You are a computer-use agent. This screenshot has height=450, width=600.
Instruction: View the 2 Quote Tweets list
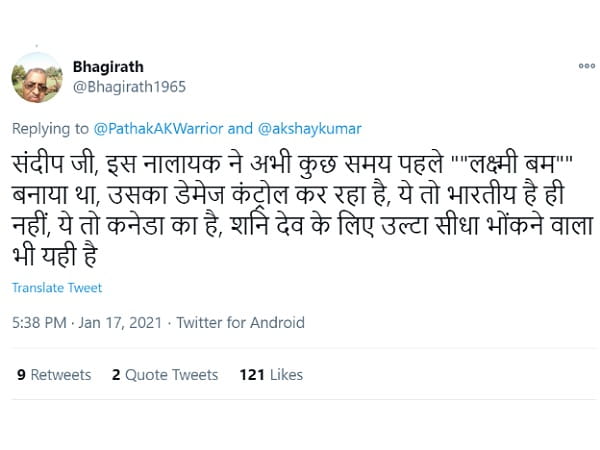point(165,375)
